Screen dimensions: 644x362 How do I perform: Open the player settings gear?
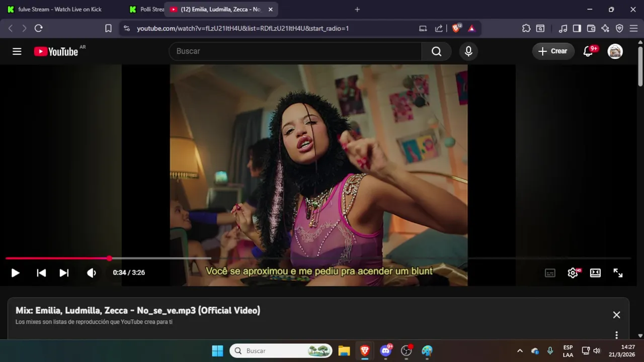click(573, 273)
